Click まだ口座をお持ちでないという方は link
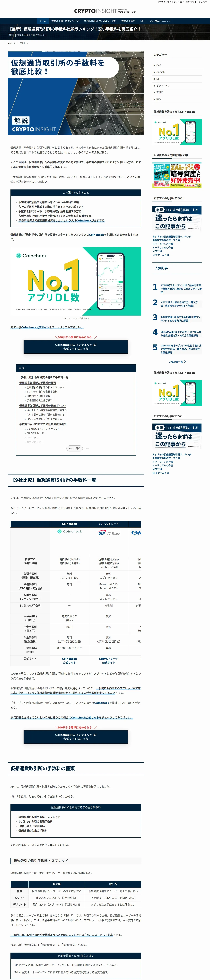The height and width of the screenshot is (980, 210). pyautogui.click(x=71, y=718)
